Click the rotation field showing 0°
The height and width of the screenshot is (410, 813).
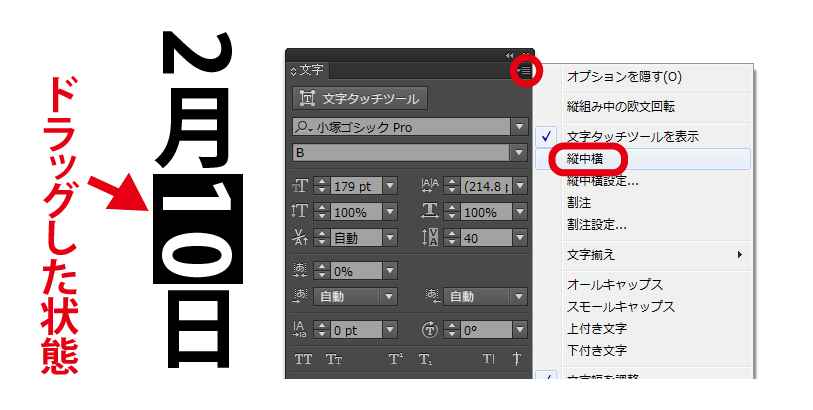(486, 329)
